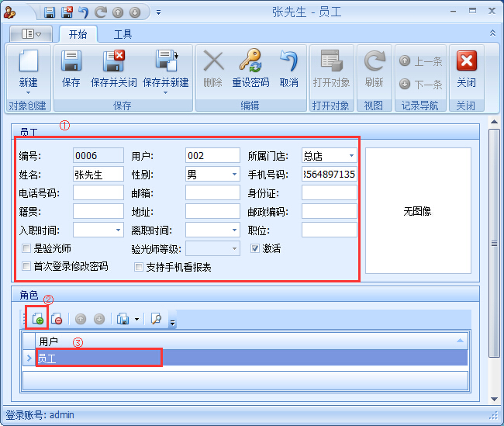
Task: Switch to the 开始 ribbon tab
Action: coord(78,34)
